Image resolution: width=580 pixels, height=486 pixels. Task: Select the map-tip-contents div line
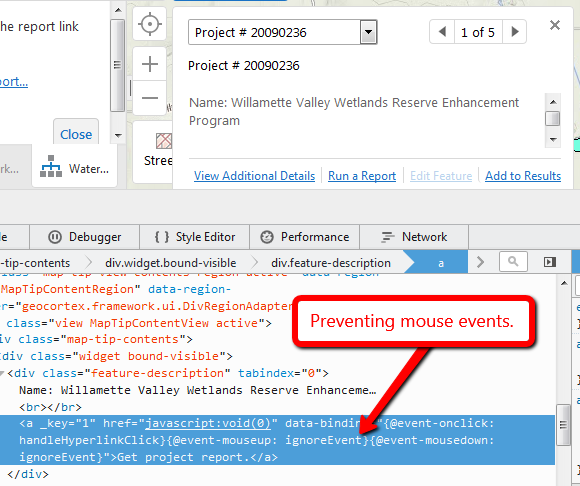pyautogui.click(x=96, y=339)
